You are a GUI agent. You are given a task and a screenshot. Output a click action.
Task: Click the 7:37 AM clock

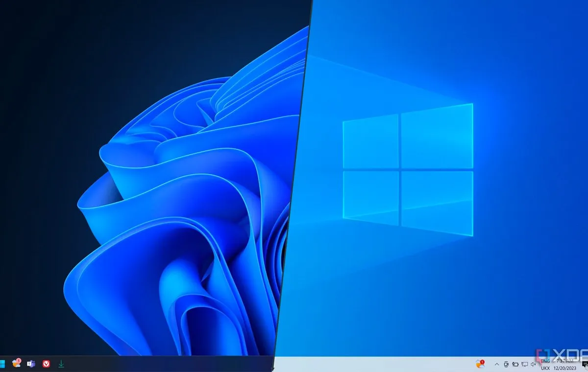coord(562,361)
